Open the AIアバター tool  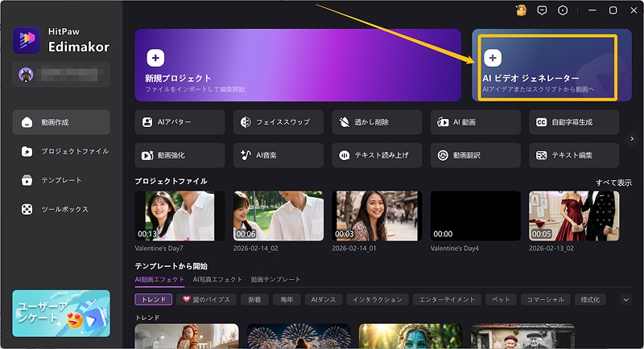point(180,122)
